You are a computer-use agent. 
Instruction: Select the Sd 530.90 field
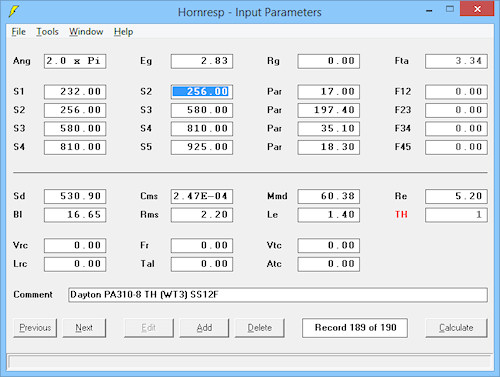pyautogui.click(x=75, y=196)
